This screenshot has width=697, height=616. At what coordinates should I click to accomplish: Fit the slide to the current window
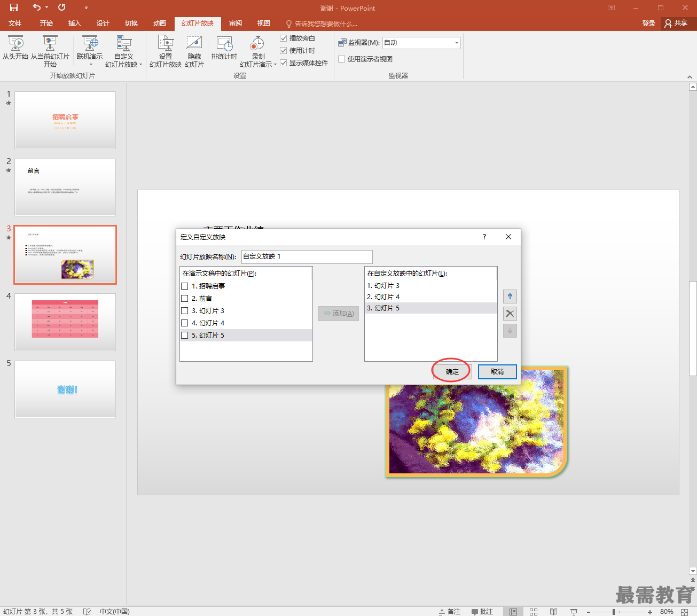click(x=685, y=612)
